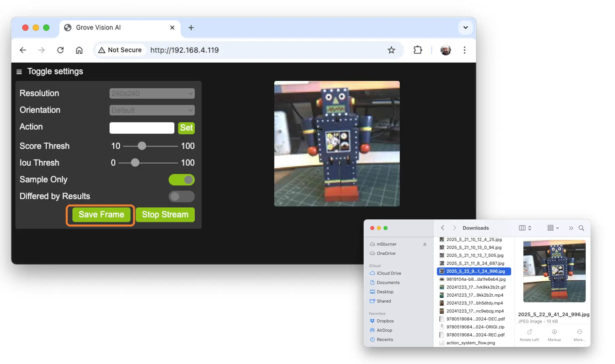Click the home icon in browser toolbar
615x364 pixels.
[79, 50]
